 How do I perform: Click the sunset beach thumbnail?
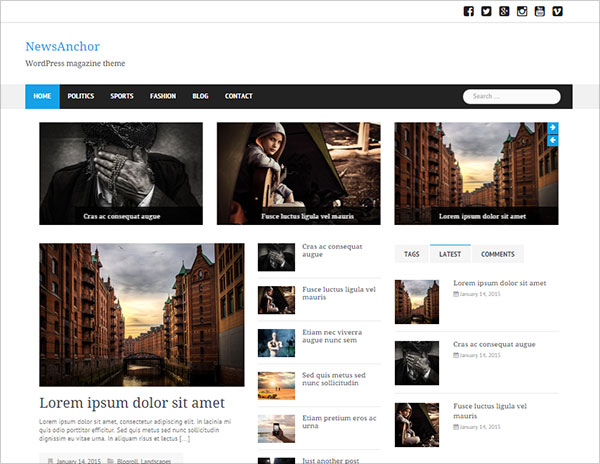pyautogui.click(x=276, y=386)
